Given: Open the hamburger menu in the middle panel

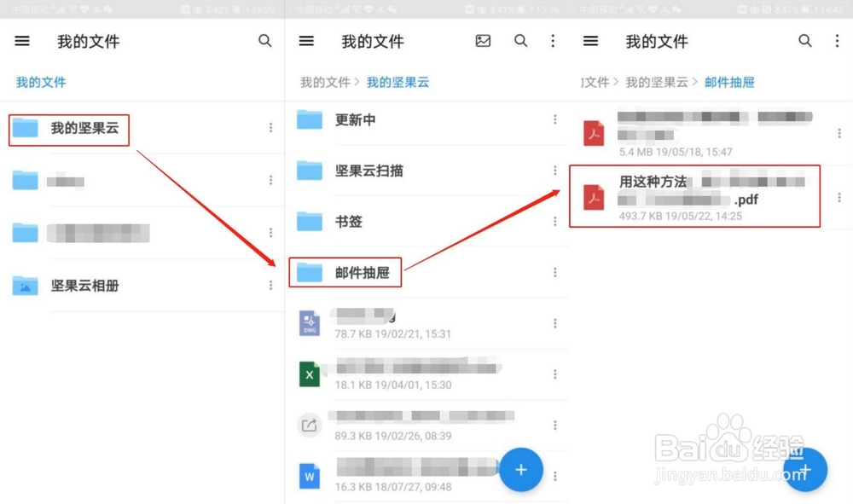Looking at the screenshot, I should tap(306, 40).
